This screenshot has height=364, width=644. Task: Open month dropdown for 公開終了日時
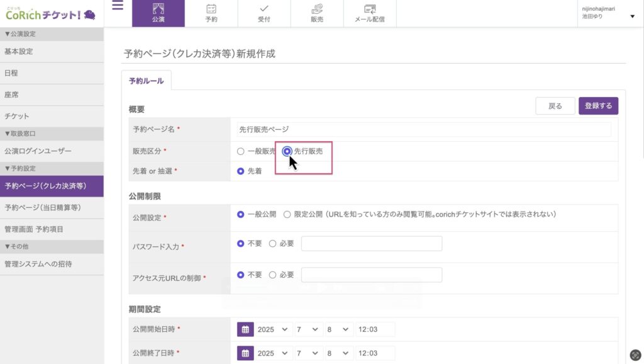(308, 353)
